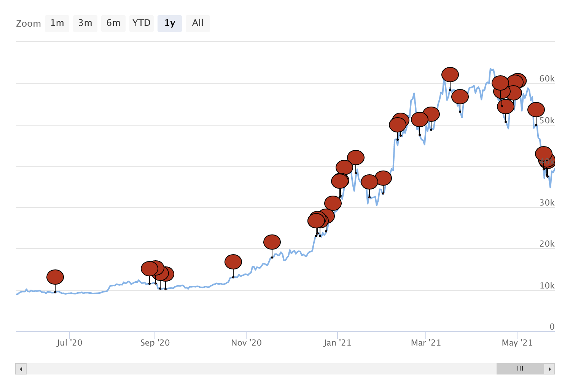The height and width of the screenshot is (392, 570).
Task: Click the marker near the 40k peak in January
Action: 356,158
